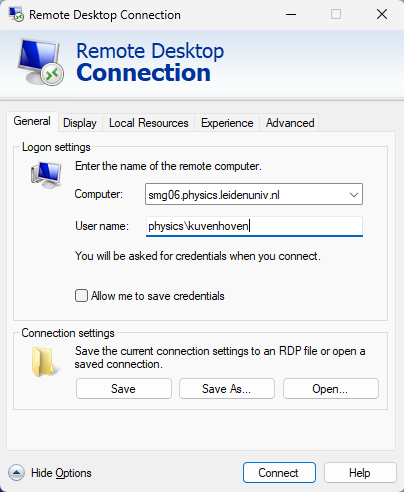
Task: Save the current connection settings
Action: tap(124, 389)
